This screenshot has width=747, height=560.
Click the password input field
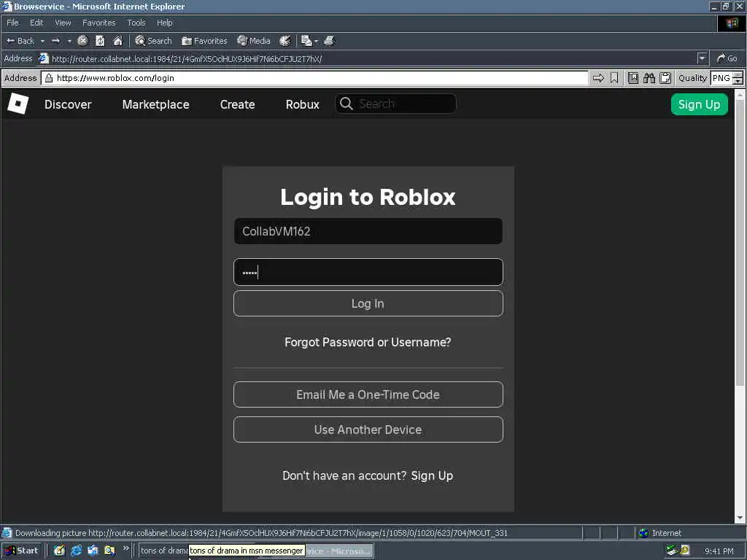(368, 273)
